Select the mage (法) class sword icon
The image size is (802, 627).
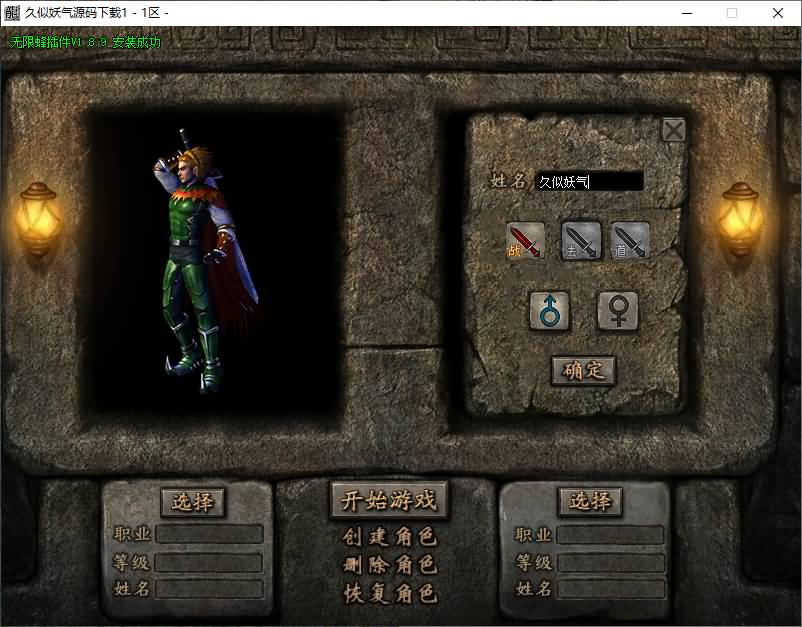click(x=581, y=241)
